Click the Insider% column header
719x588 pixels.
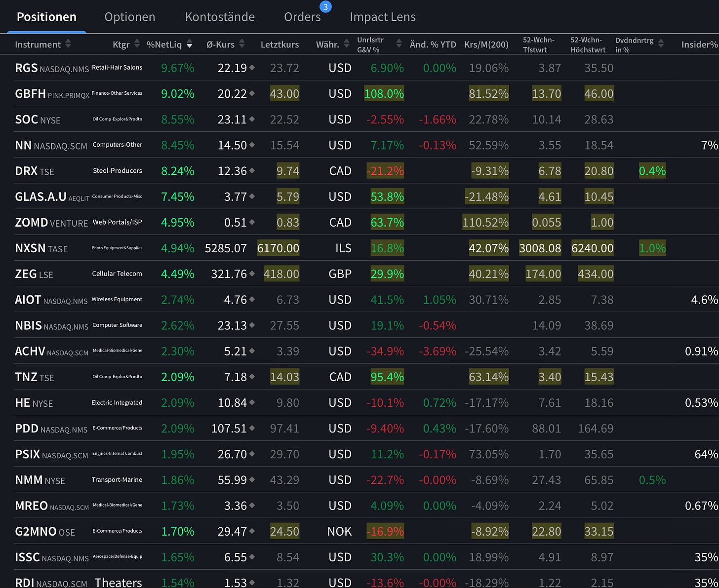point(700,44)
